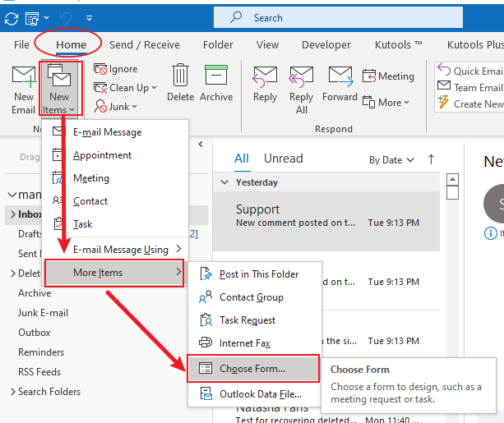504x423 pixels.
Task: Open the Send / Receive tab
Action: tap(144, 44)
